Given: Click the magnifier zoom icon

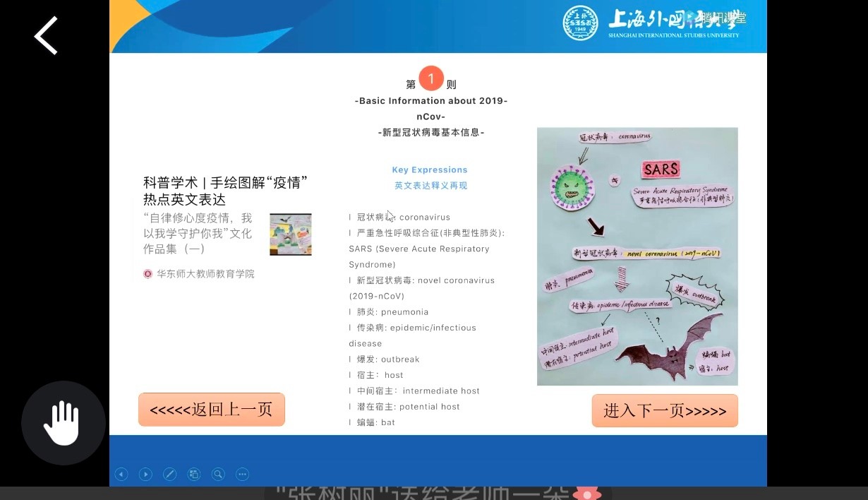Looking at the screenshot, I should pyautogui.click(x=218, y=475).
